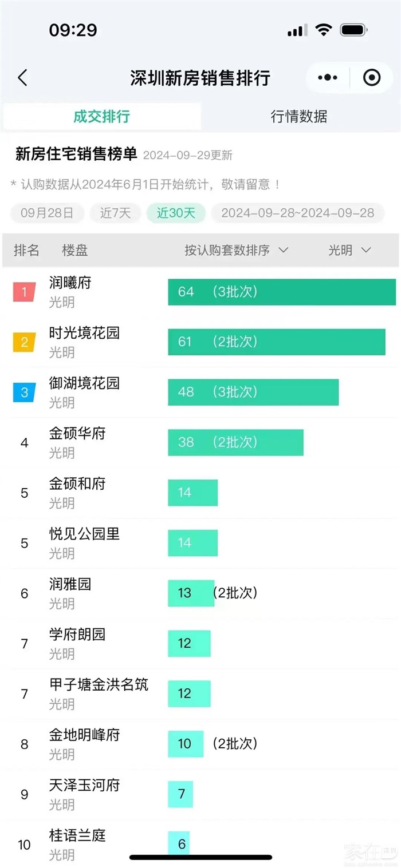The height and width of the screenshot is (868, 401).
Task: Tap the cellular signal bars icon
Action: pos(297,31)
